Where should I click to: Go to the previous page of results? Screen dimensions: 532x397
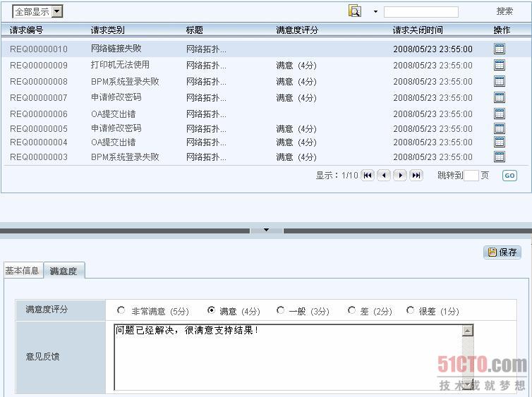[384, 176]
